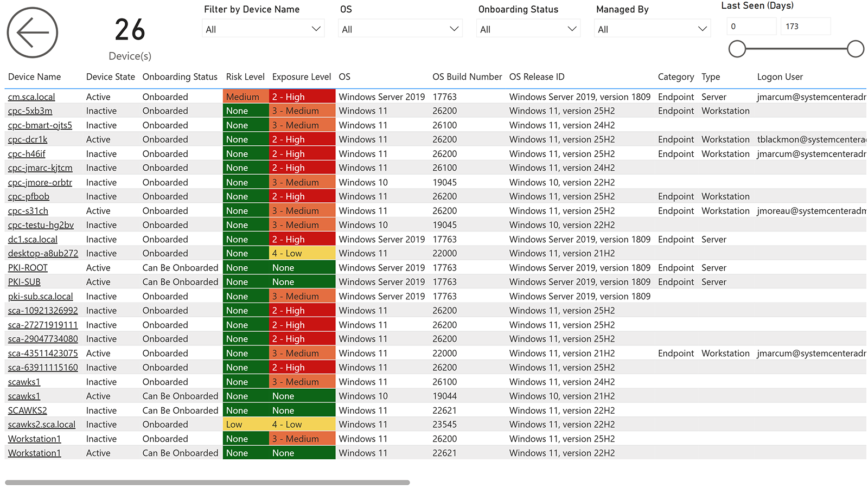Click the horizontal scrollbar below the table
This screenshot has height=488, width=868.
pyautogui.click(x=207, y=482)
